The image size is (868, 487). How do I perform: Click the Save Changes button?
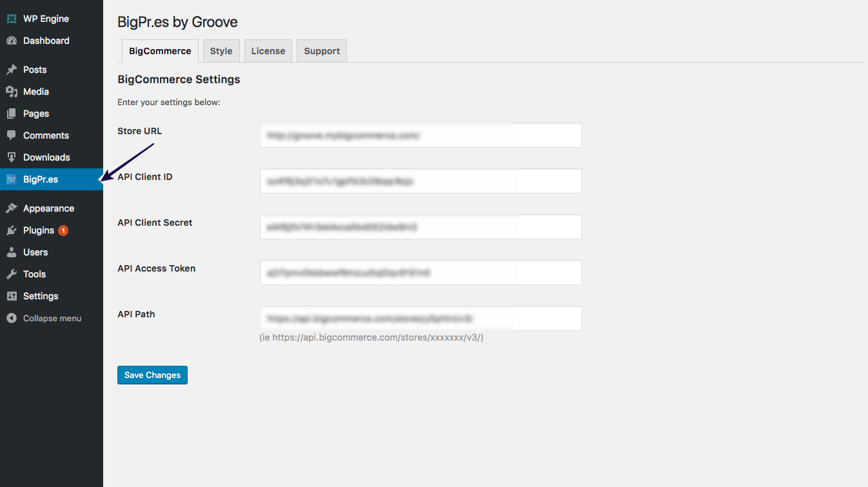[152, 375]
